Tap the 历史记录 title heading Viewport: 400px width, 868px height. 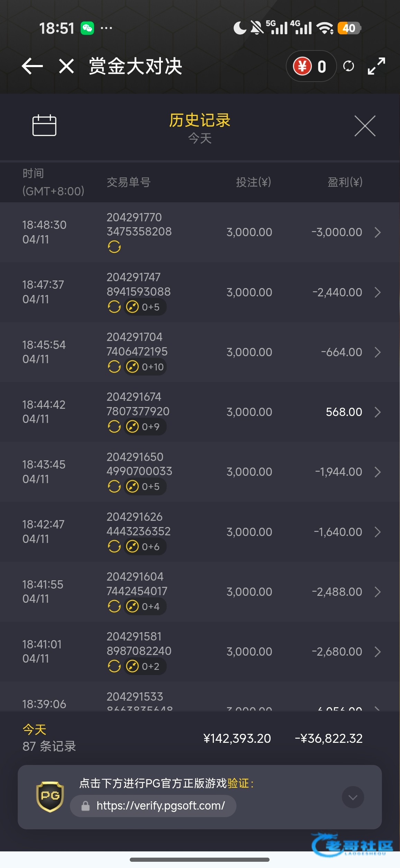coord(200,120)
